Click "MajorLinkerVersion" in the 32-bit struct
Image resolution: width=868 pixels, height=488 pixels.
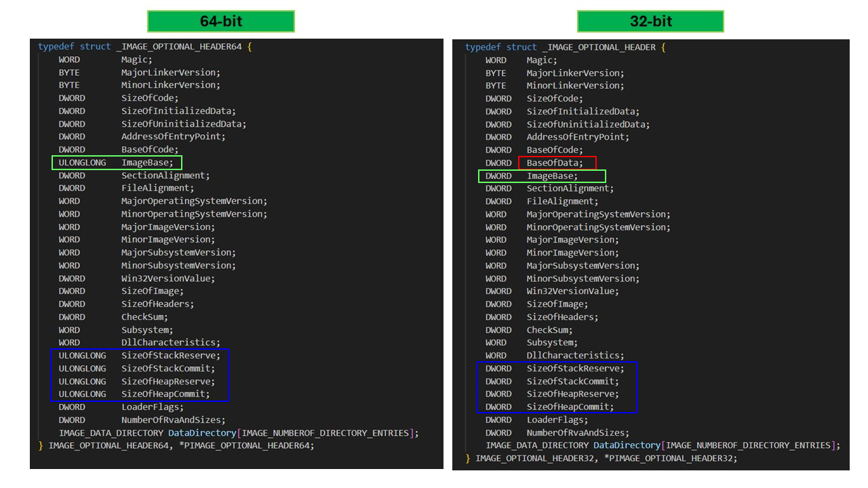pyautogui.click(x=574, y=73)
